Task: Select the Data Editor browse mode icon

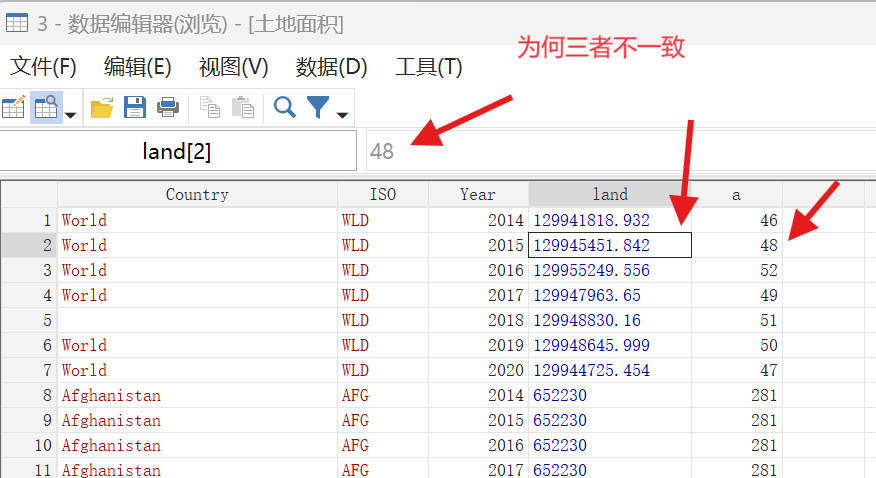Action: pyautogui.click(x=46, y=107)
